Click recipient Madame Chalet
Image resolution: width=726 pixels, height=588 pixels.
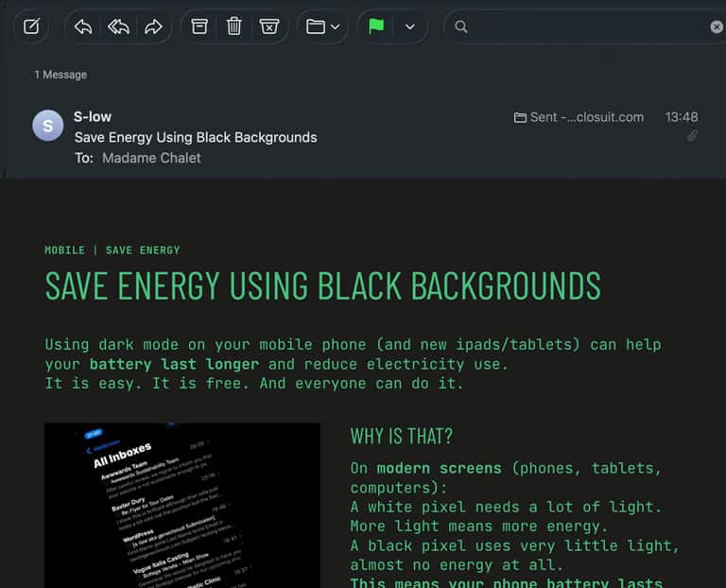(151, 158)
